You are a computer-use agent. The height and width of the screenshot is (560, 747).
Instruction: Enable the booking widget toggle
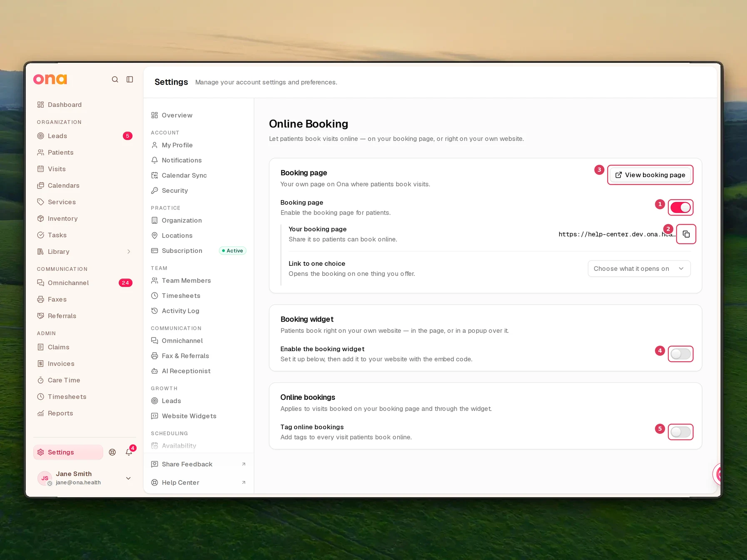[x=680, y=354]
